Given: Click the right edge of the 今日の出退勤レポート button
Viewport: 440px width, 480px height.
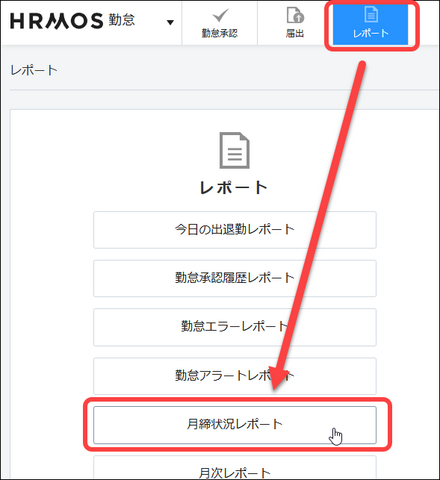Looking at the screenshot, I should pos(372,230).
